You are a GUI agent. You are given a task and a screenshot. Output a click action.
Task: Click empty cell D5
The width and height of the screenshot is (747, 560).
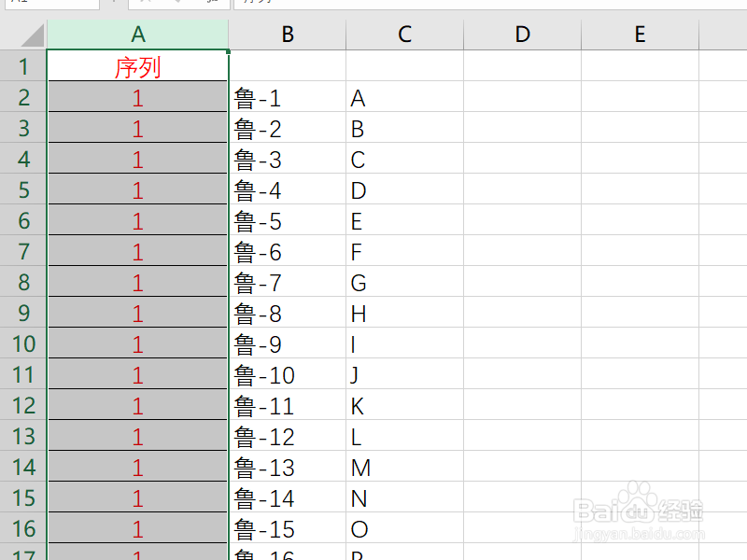coord(522,189)
